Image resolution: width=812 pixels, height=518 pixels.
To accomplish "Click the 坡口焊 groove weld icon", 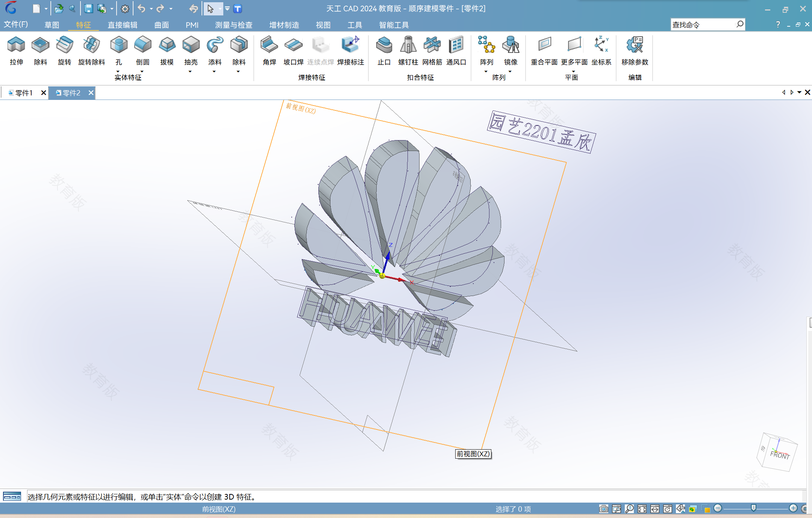I will pos(293,45).
